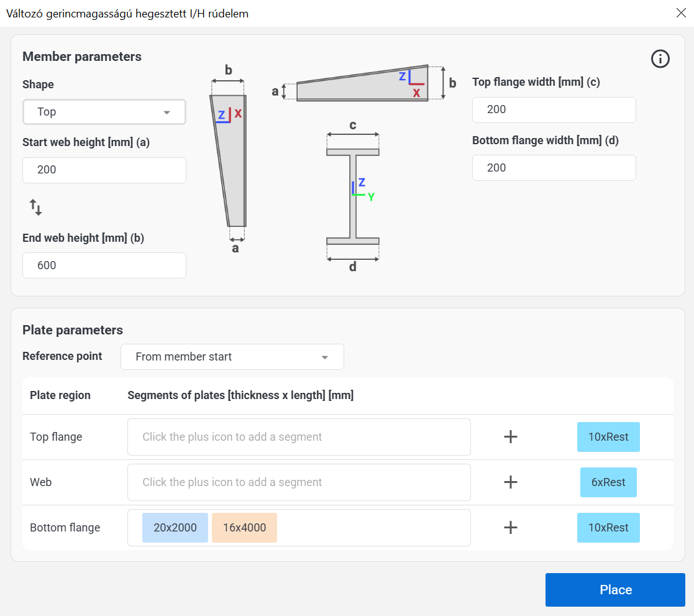Click the Top flange 10xRest tag
Viewport: 694px width, 616px height.
point(608,437)
